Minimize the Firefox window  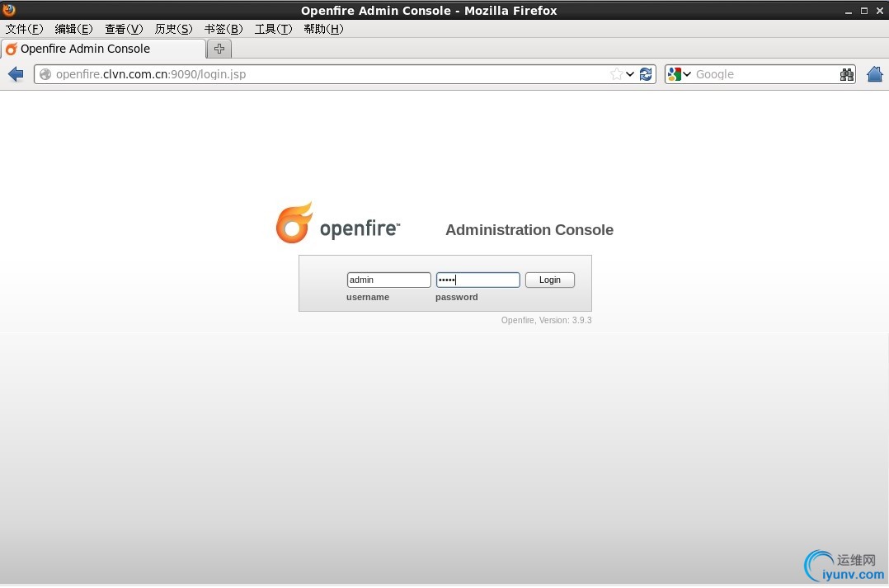click(x=848, y=11)
